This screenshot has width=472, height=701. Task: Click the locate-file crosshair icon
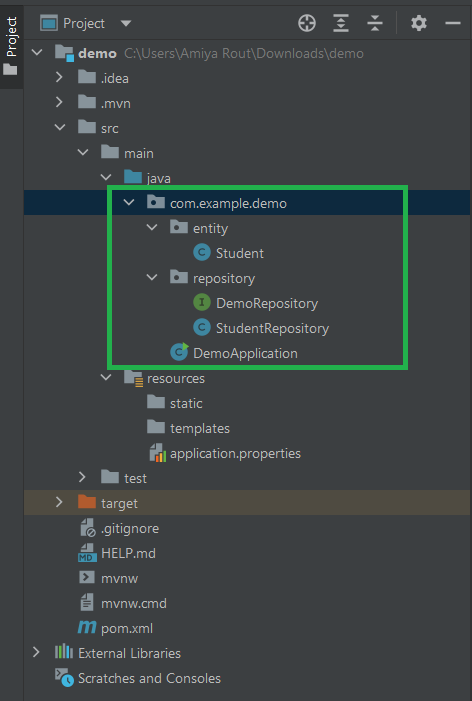pos(307,23)
